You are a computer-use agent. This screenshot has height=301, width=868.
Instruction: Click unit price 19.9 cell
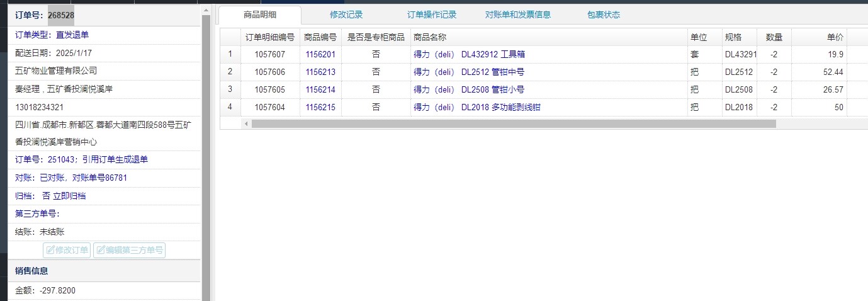pyautogui.click(x=820, y=55)
